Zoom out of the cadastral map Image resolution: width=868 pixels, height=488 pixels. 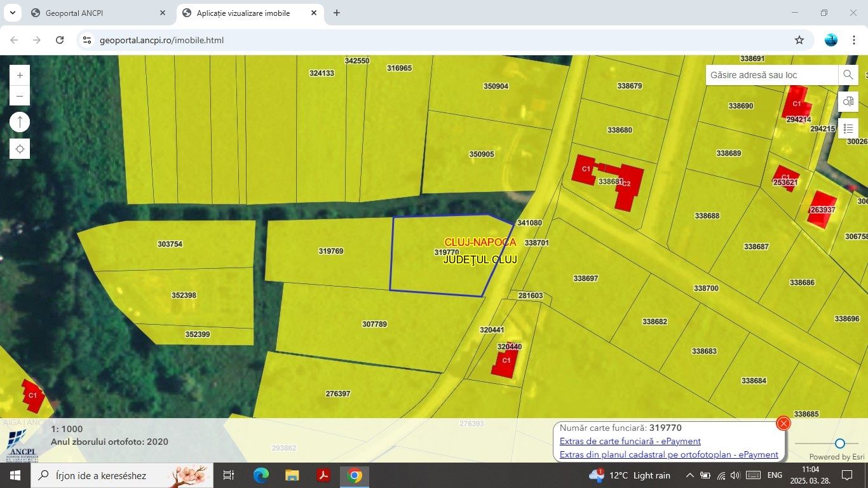click(20, 96)
